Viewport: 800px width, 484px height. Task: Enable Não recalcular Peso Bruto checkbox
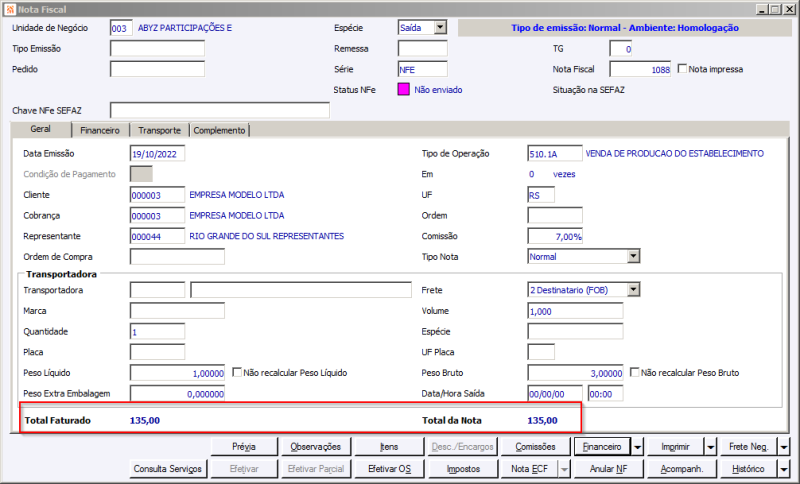point(635,372)
